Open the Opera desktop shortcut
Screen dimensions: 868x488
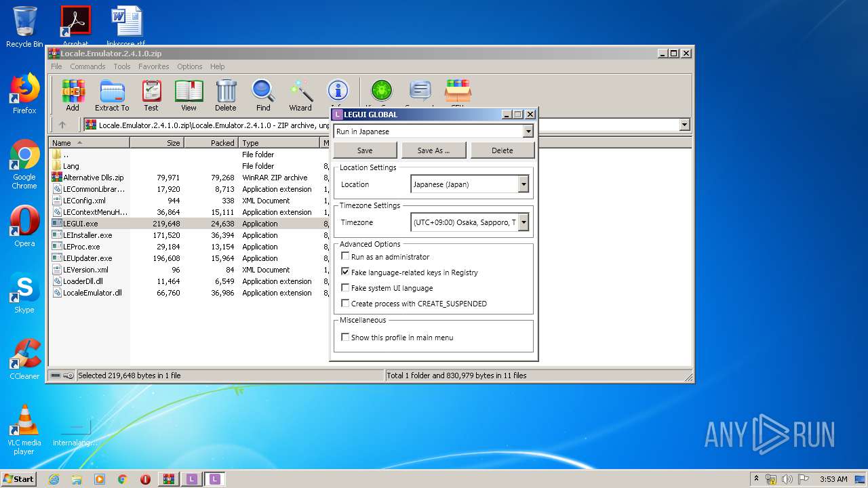tap(24, 226)
